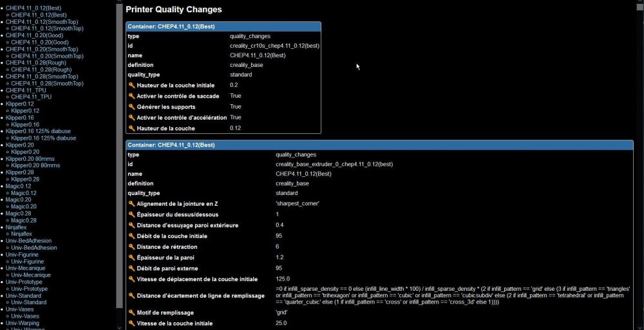Open nested Univ-Mecanique sub-link
This screenshot has width=644, height=330.
tap(31, 275)
